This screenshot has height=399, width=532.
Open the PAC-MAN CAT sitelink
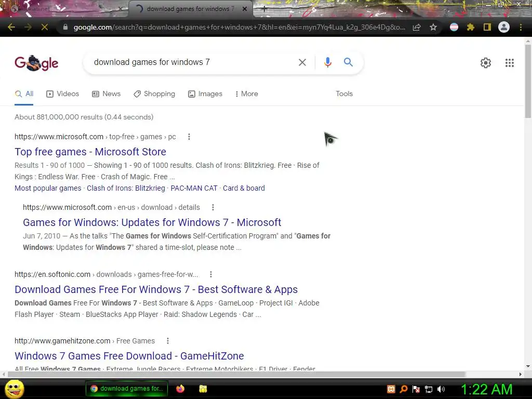pyautogui.click(x=194, y=188)
